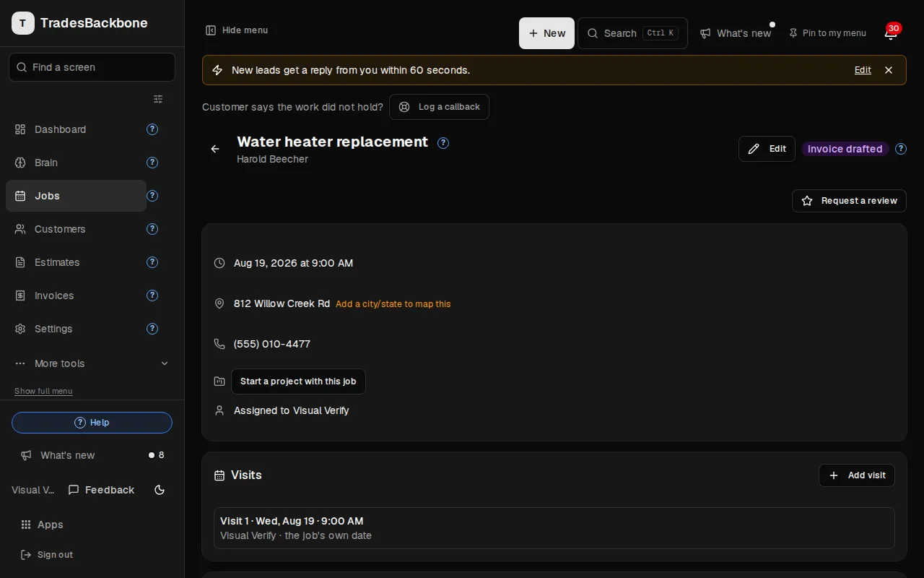The image size is (924, 578).
Task: Open Settings from the sidebar
Action: (76, 329)
